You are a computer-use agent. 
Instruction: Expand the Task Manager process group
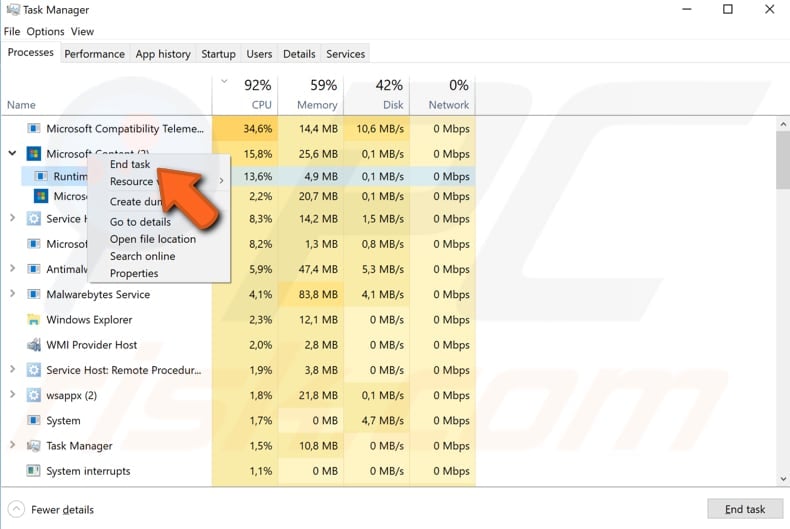point(13,445)
